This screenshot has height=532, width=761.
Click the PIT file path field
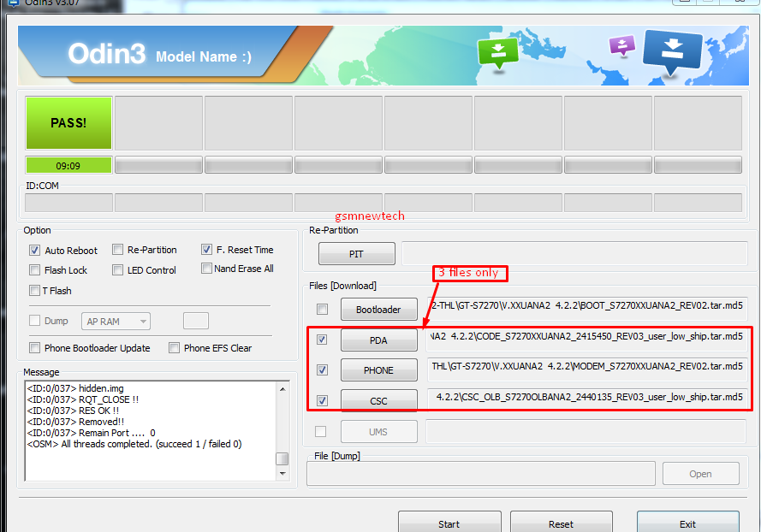[x=574, y=254]
